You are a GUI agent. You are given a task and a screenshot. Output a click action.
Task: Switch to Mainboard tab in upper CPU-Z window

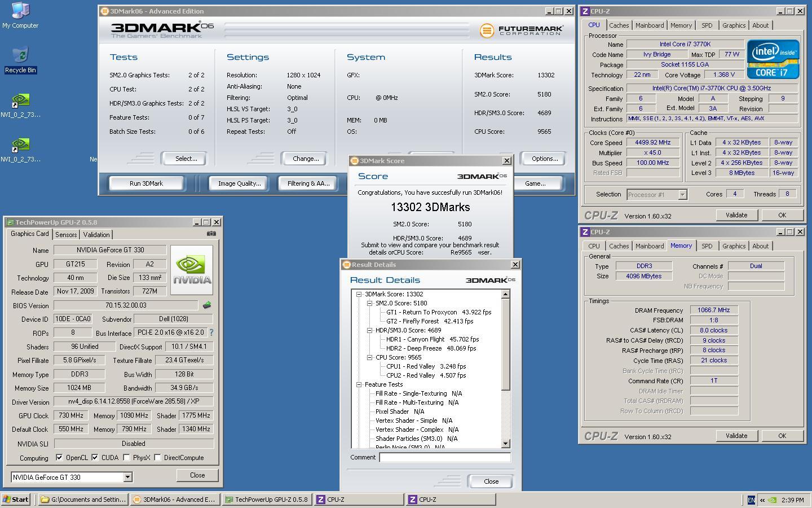tap(650, 25)
